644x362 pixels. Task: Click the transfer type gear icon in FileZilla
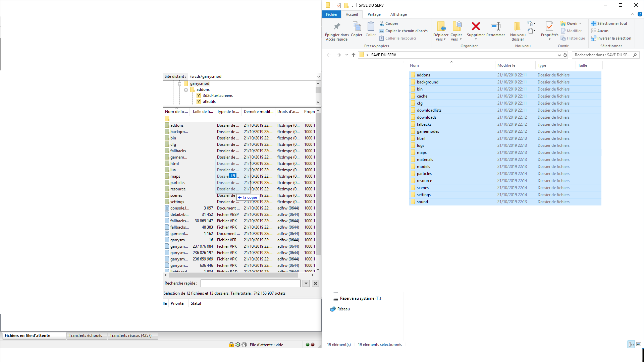coord(238,345)
